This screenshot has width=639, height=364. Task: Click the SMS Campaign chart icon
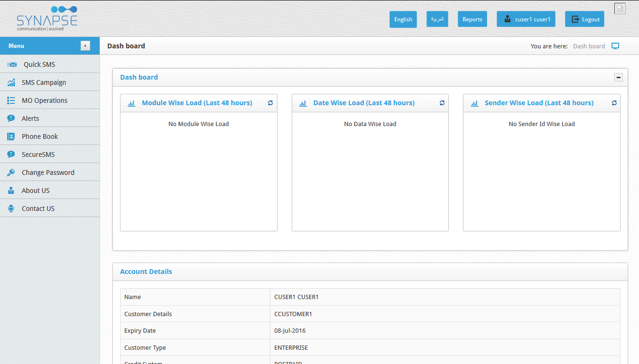click(x=11, y=82)
